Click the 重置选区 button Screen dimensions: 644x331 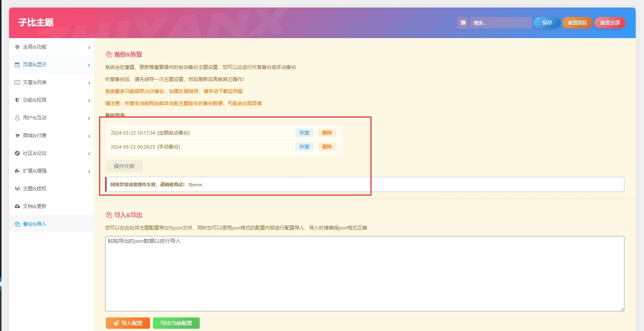[x=577, y=23]
